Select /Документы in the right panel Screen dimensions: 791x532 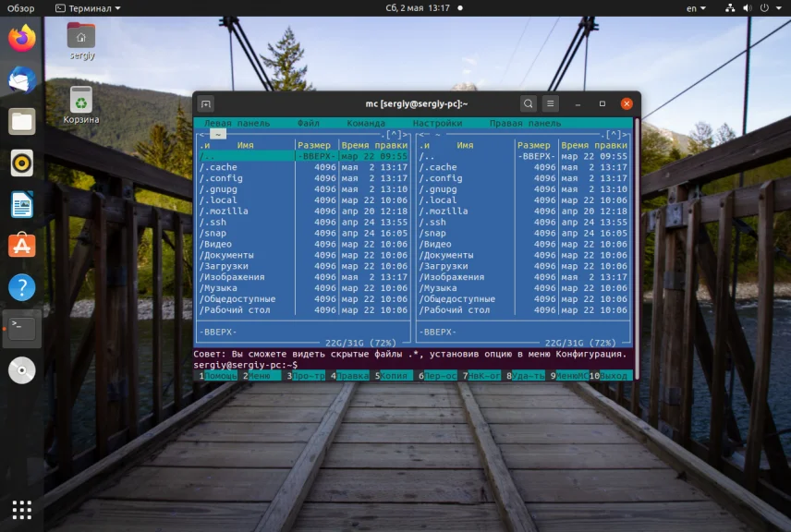point(448,255)
